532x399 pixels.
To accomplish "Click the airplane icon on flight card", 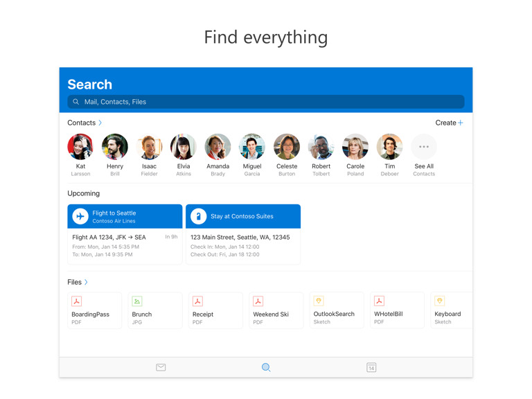I will (80, 216).
